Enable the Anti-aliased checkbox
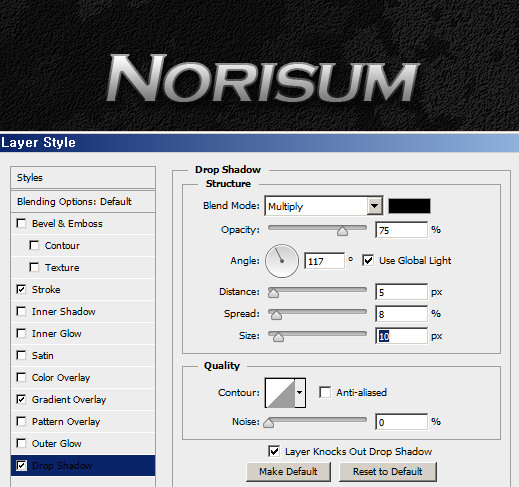This screenshot has height=487, width=519. coord(325,392)
